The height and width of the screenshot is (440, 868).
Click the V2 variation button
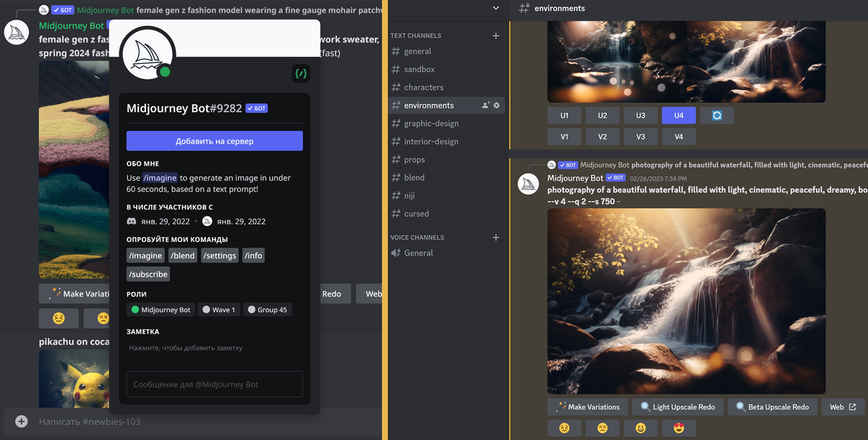pyautogui.click(x=603, y=137)
